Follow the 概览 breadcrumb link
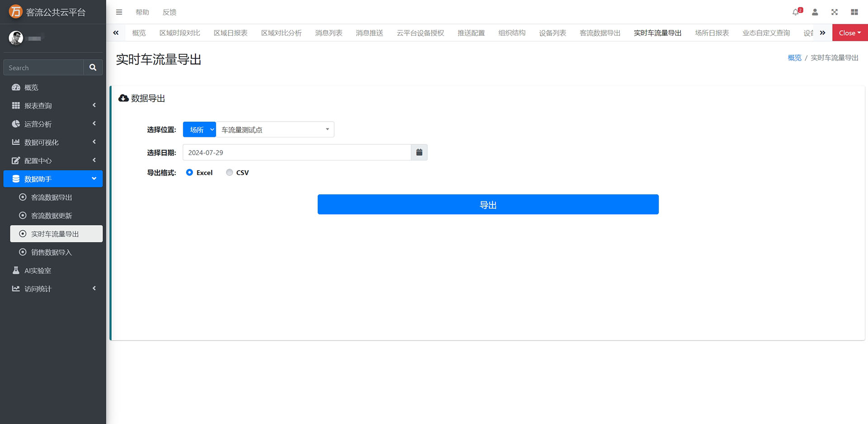 tap(794, 58)
